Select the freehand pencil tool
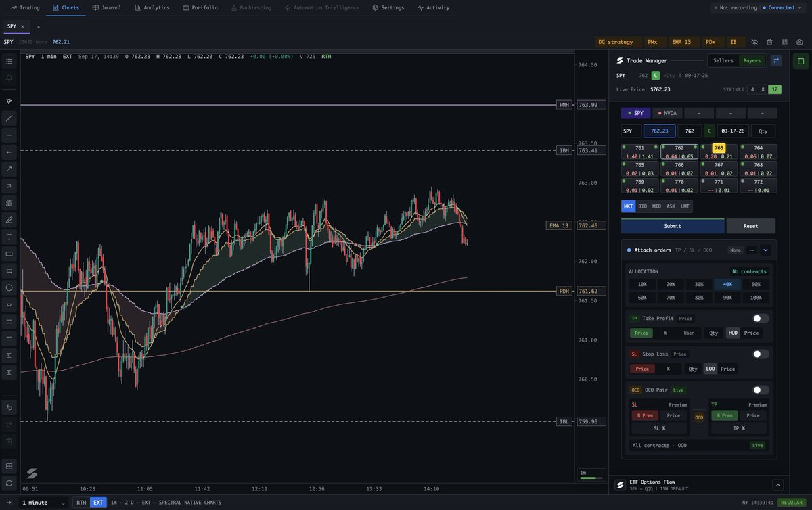 9,220
